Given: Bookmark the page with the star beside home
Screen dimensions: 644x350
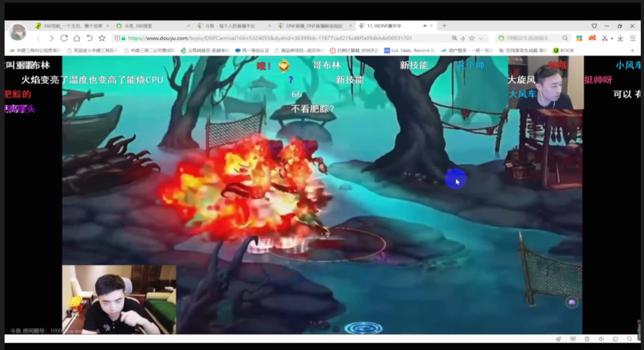Looking at the screenshot, I should [x=102, y=38].
